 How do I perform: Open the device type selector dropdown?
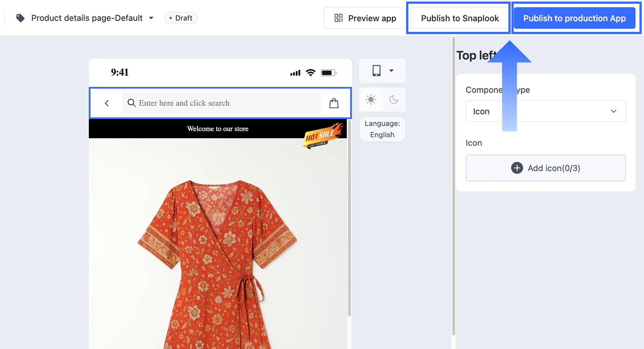pos(382,71)
